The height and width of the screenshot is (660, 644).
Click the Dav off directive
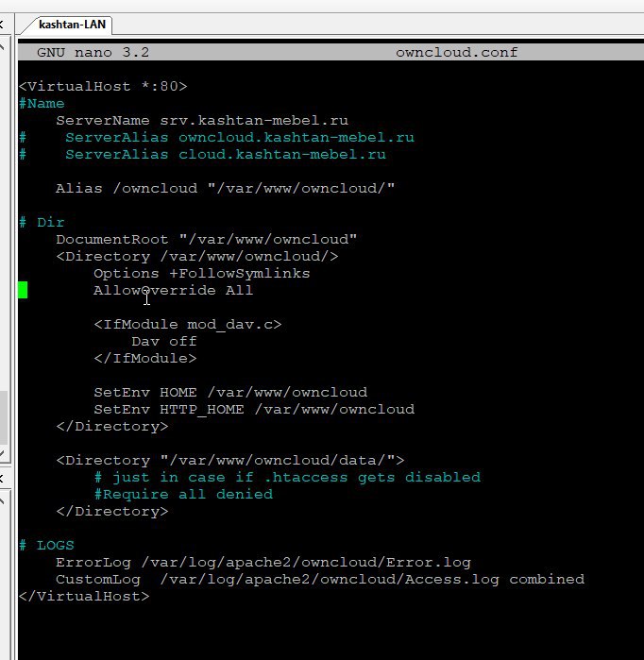164,342
